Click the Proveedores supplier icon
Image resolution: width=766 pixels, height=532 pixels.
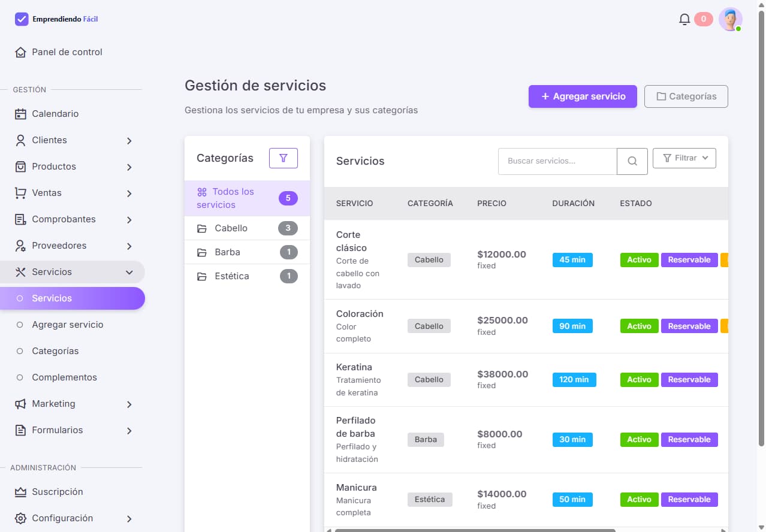21,246
